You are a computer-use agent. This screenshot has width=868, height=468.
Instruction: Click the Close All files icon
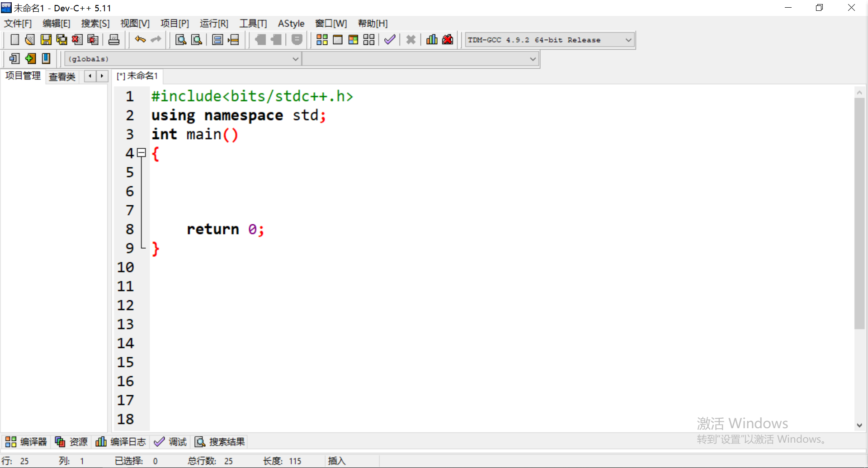(93, 40)
